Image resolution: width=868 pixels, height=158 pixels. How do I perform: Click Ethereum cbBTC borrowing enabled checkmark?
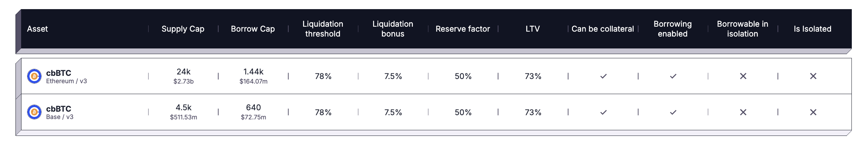pyautogui.click(x=673, y=76)
